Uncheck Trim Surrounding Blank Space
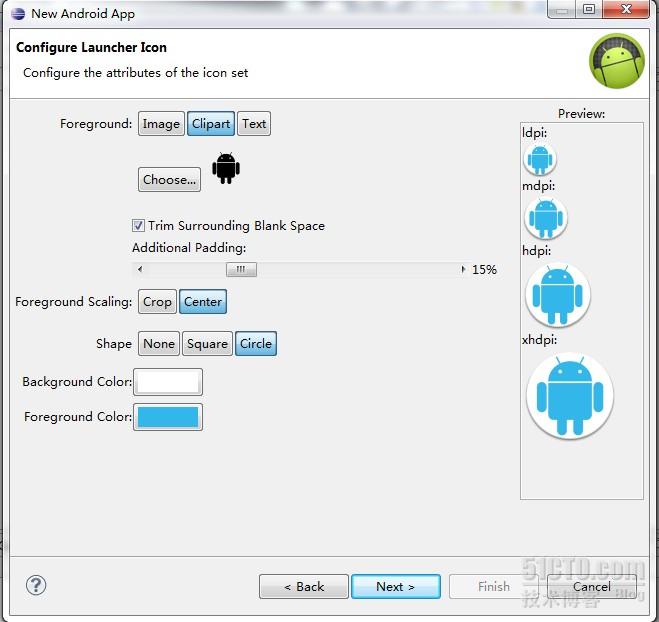Viewport: 659px width, 622px height. 138,226
